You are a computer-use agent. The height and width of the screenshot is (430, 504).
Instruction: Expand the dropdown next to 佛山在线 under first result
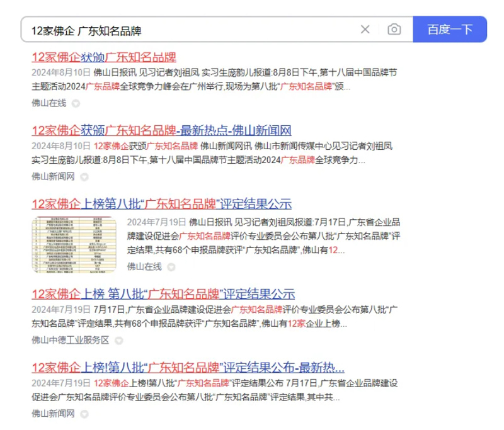[x=76, y=103]
